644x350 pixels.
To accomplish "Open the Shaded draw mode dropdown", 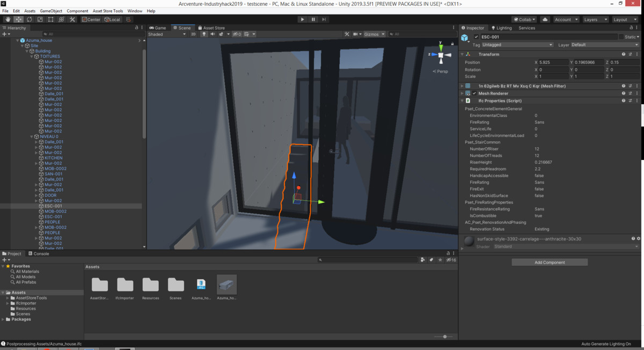I will [167, 34].
